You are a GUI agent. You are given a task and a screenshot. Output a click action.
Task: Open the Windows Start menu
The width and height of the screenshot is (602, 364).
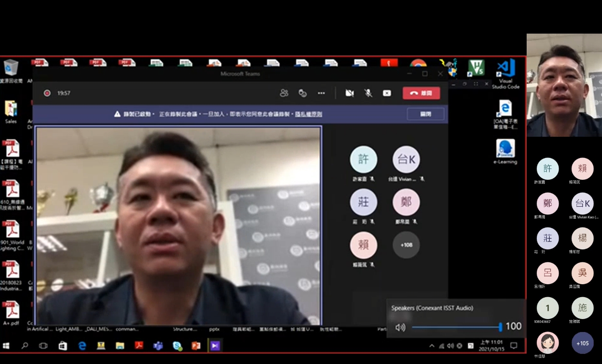click(6, 346)
